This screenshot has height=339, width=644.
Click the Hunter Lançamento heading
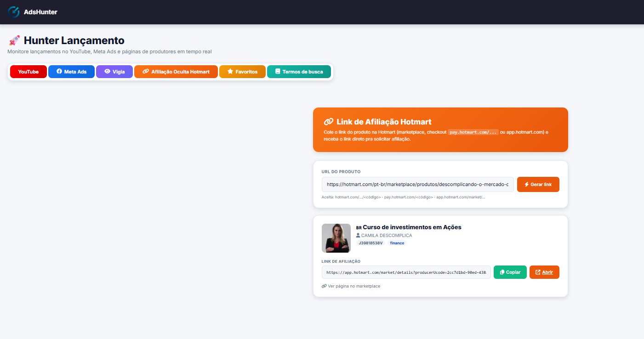tap(74, 40)
